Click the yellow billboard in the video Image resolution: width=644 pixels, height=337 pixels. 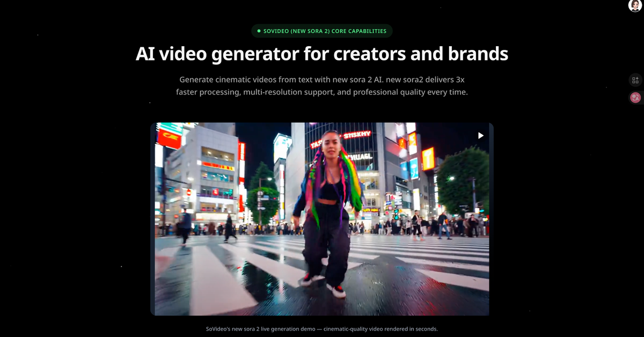[x=428, y=158]
